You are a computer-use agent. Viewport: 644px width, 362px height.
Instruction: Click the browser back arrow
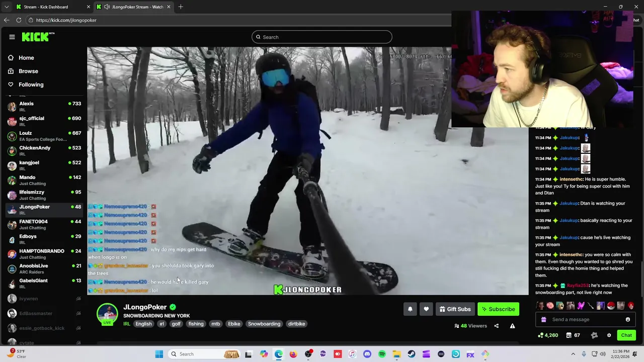click(7, 20)
